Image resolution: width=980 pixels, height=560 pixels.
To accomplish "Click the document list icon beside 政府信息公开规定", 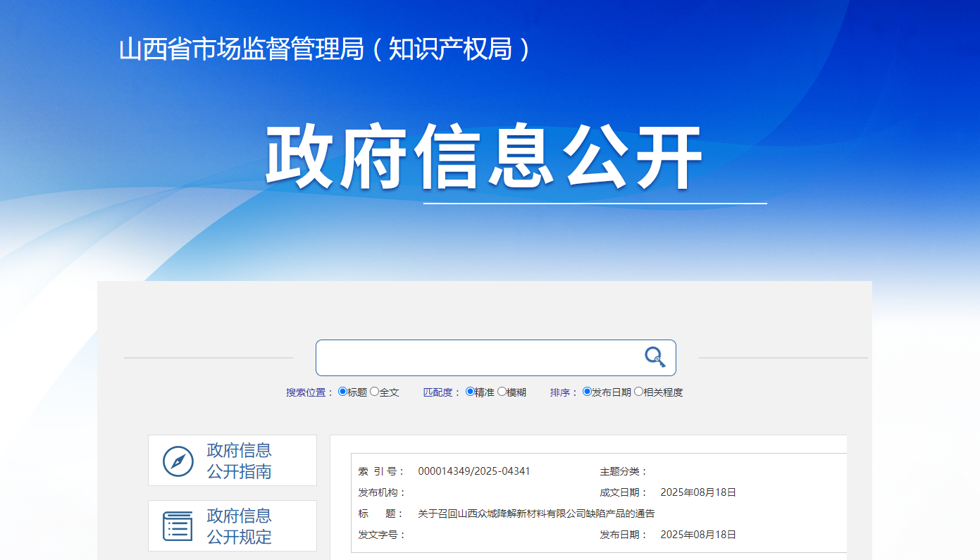I will (178, 526).
